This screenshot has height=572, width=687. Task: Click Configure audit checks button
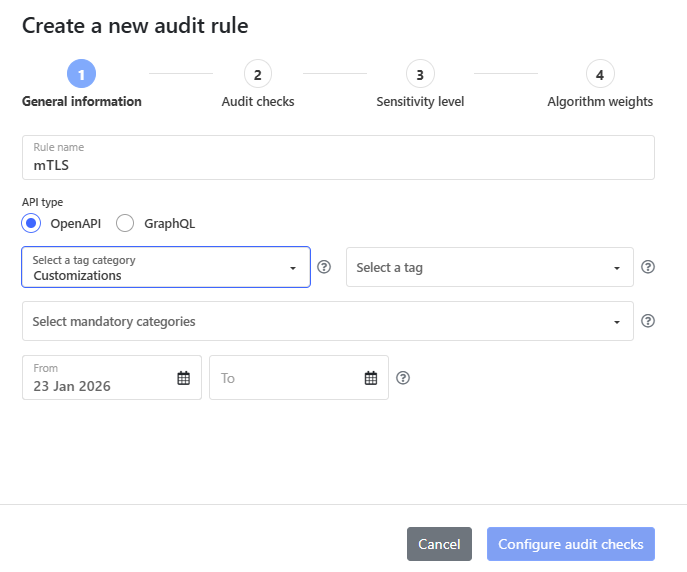570,544
